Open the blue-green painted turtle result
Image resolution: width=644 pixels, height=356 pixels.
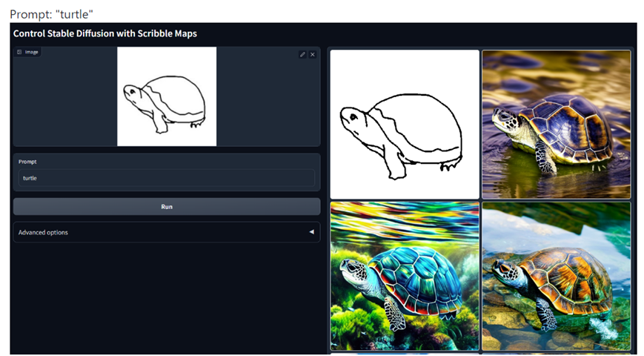405,276
